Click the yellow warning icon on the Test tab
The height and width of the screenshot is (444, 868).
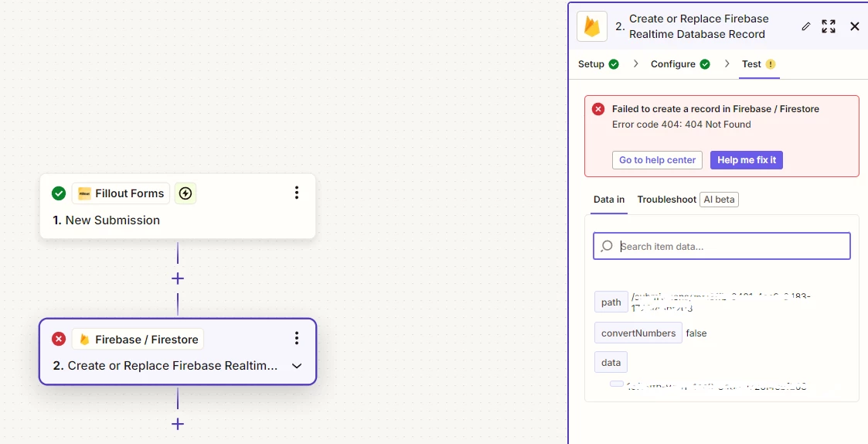coord(771,64)
